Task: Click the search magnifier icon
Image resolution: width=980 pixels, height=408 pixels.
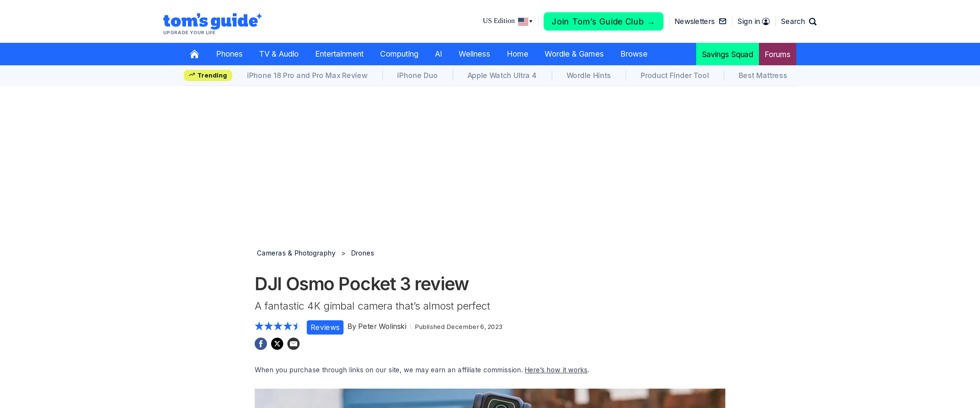Action: pos(813,22)
